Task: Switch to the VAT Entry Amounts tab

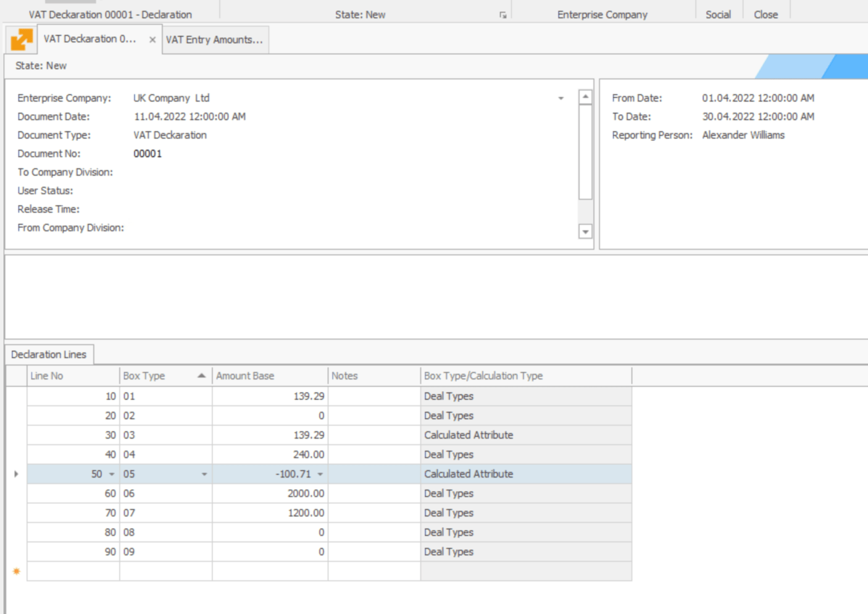Action: (x=214, y=40)
